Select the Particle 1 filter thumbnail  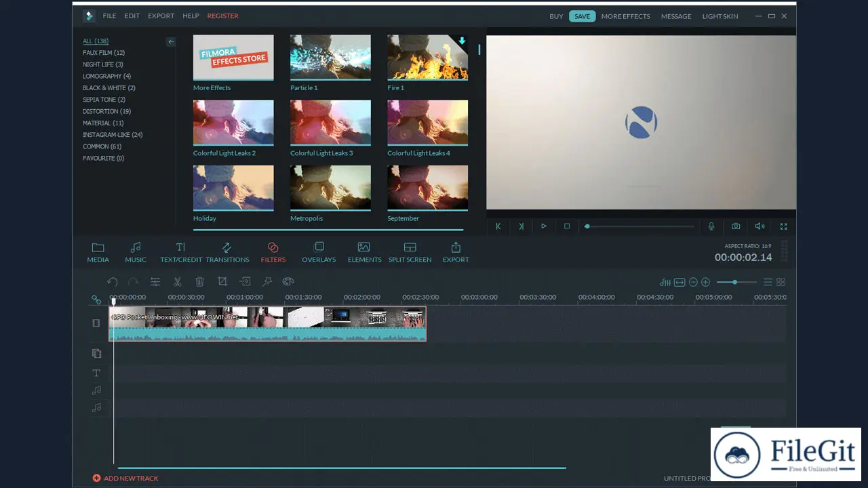[x=330, y=58]
